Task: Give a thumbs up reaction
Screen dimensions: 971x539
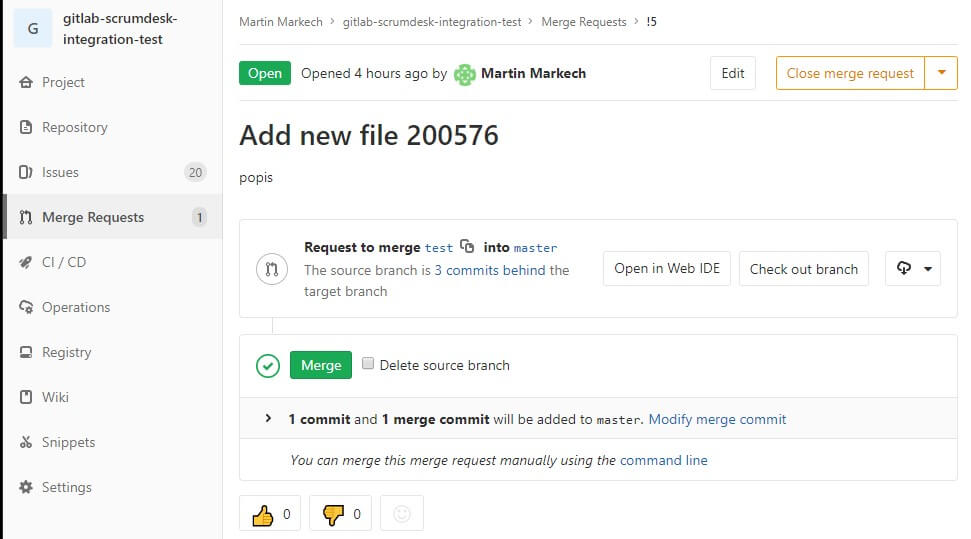Action: (x=270, y=514)
